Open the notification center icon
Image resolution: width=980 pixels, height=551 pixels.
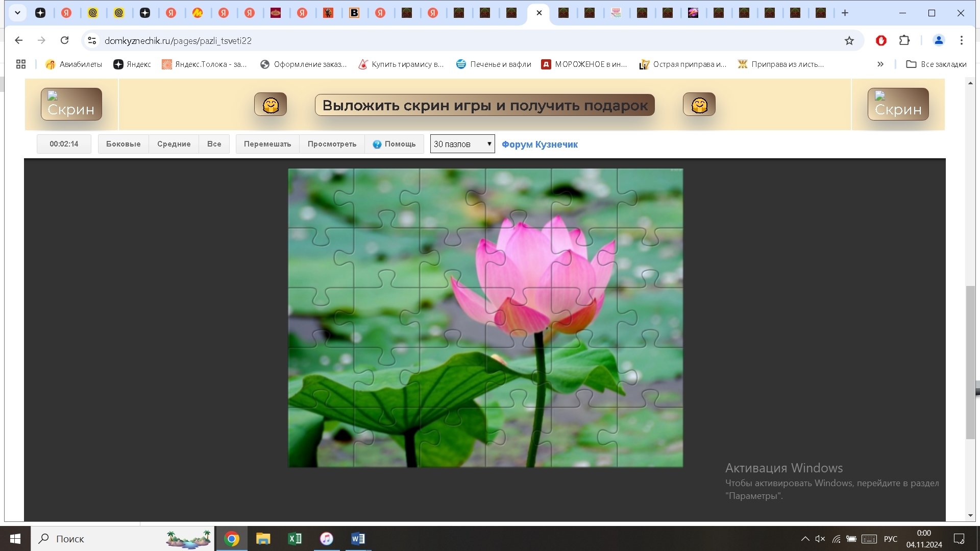(959, 539)
